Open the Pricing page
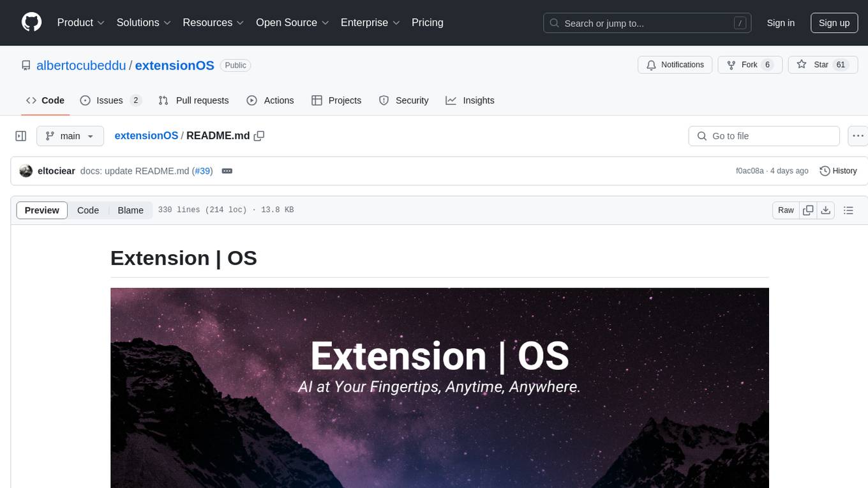This screenshot has width=868, height=488. [x=428, y=22]
